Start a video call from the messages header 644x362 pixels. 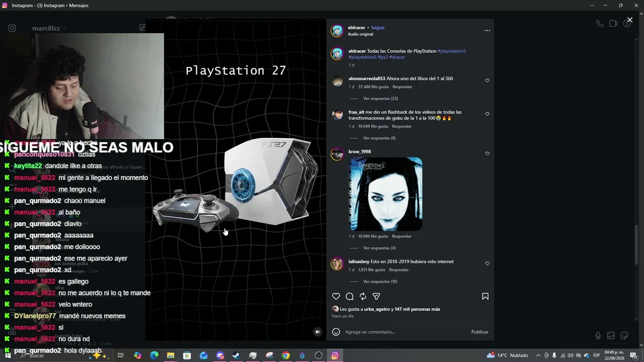coord(613,24)
